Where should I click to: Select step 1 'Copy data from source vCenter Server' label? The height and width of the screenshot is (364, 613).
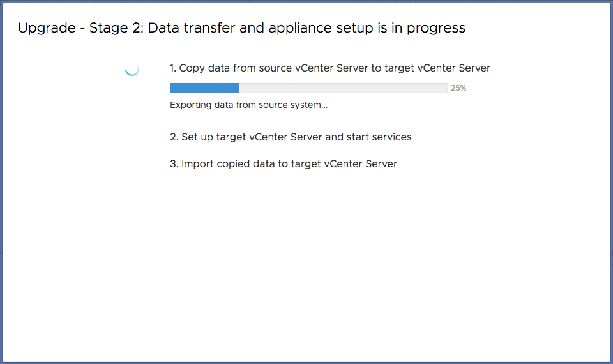(x=330, y=68)
